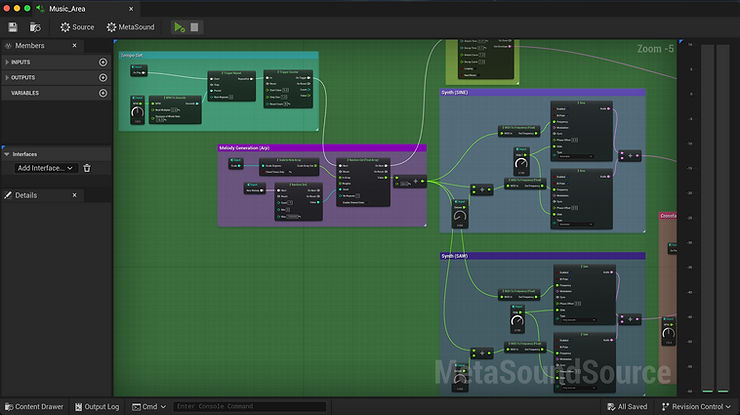Open the Cmd console type dropdown
The width and height of the screenshot is (740, 415).
(x=149, y=407)
